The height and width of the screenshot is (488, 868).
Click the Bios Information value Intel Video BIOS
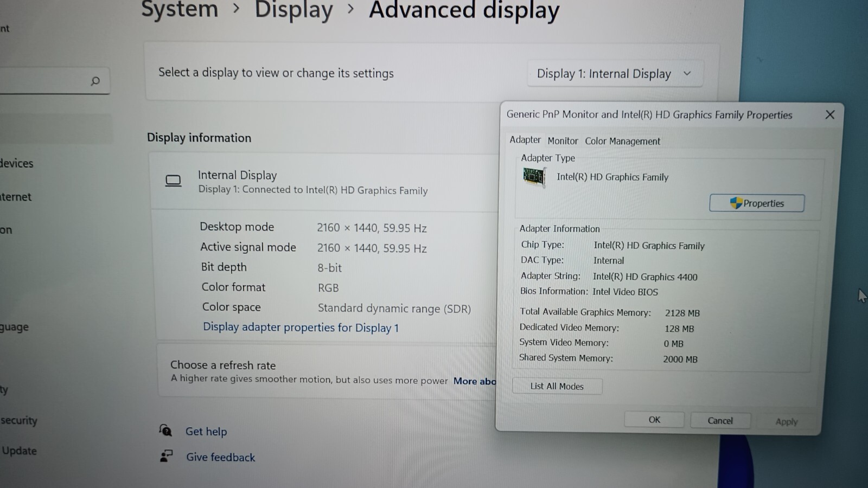coord(625,292)
